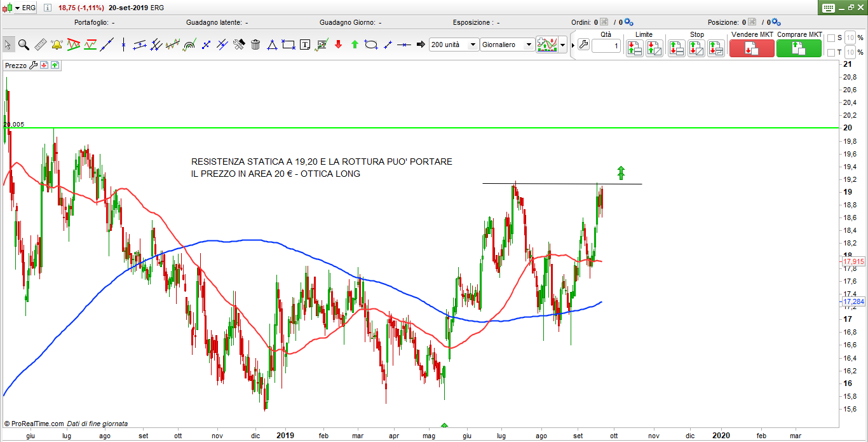Click the trash can delete objects icon

click(x=255, y=45)
